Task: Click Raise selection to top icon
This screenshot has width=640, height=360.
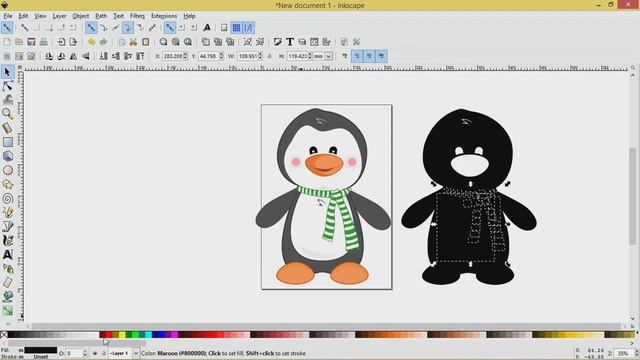Action: point(140,56)
